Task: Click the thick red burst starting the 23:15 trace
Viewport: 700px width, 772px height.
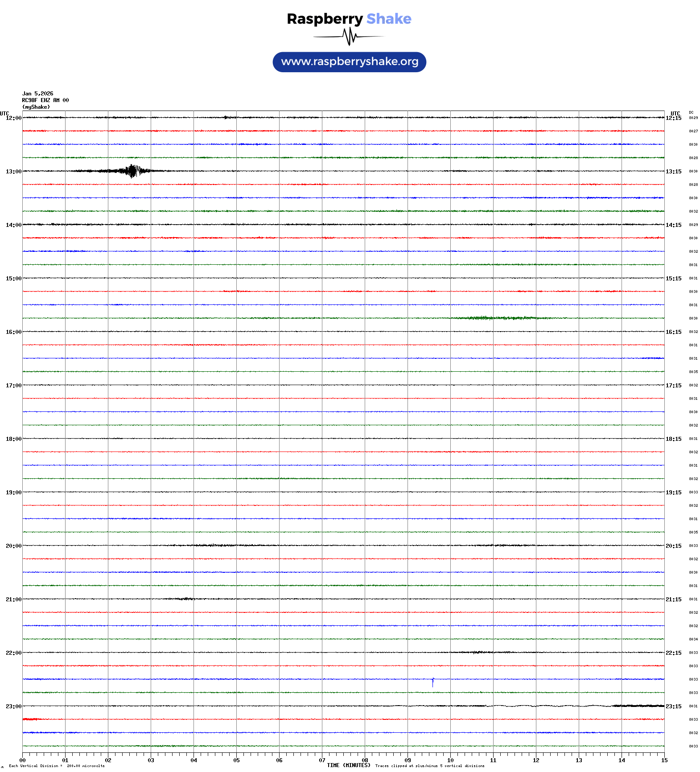Action: coord(32,719)
